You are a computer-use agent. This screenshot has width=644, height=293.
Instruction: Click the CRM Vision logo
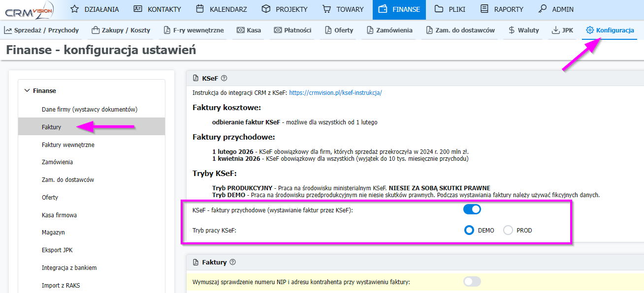click(29, 9)
